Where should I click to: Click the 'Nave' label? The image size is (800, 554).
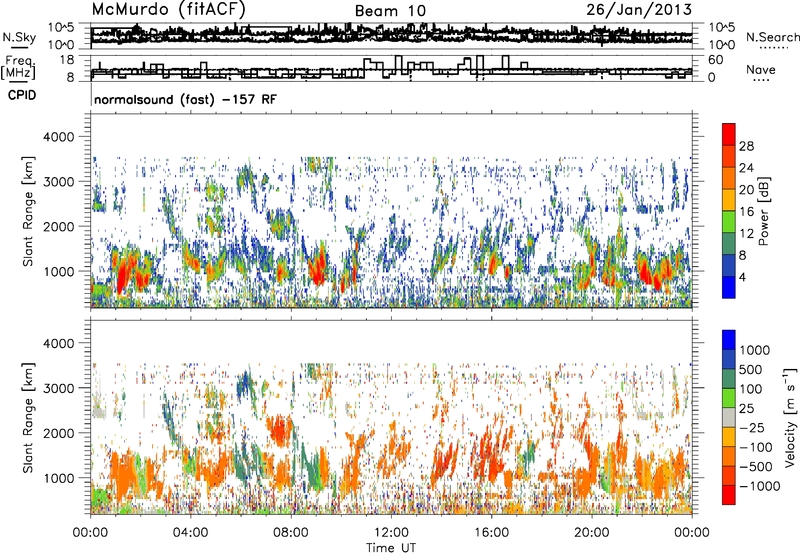(761, 69)
